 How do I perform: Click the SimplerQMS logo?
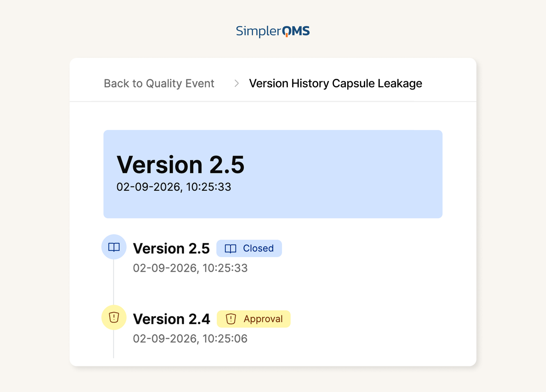(273, 31)
